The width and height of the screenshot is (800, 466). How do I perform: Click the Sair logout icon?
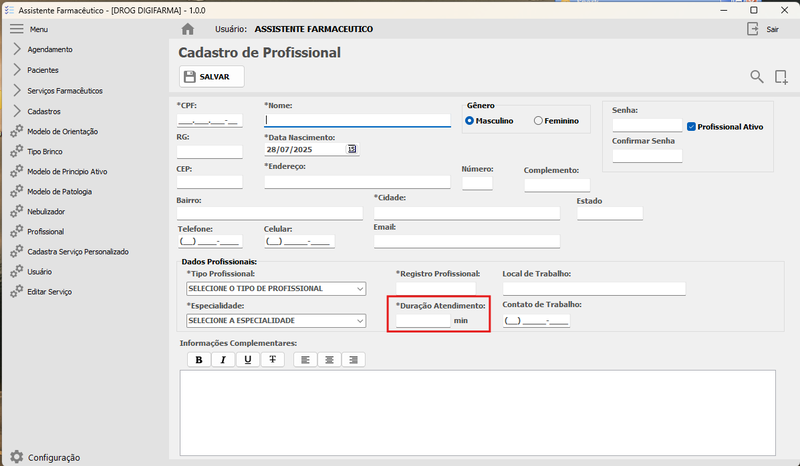point(753,29)
